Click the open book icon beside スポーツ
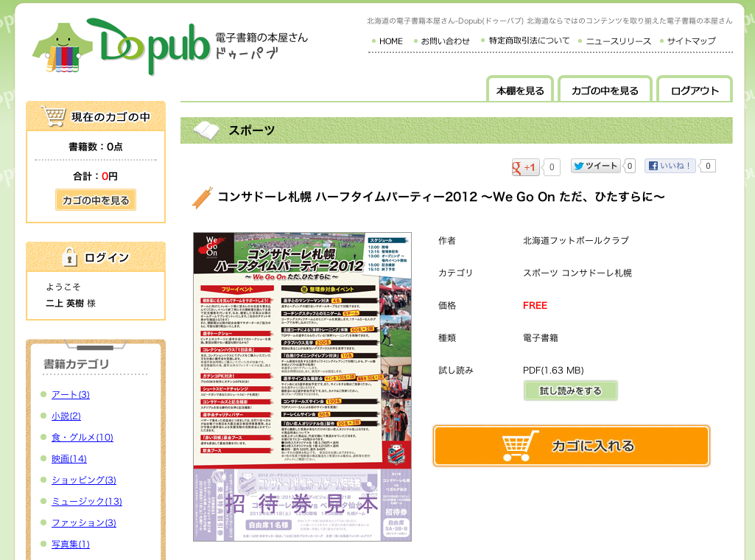Viewport: 755px width, 560px height. (206, 131)
